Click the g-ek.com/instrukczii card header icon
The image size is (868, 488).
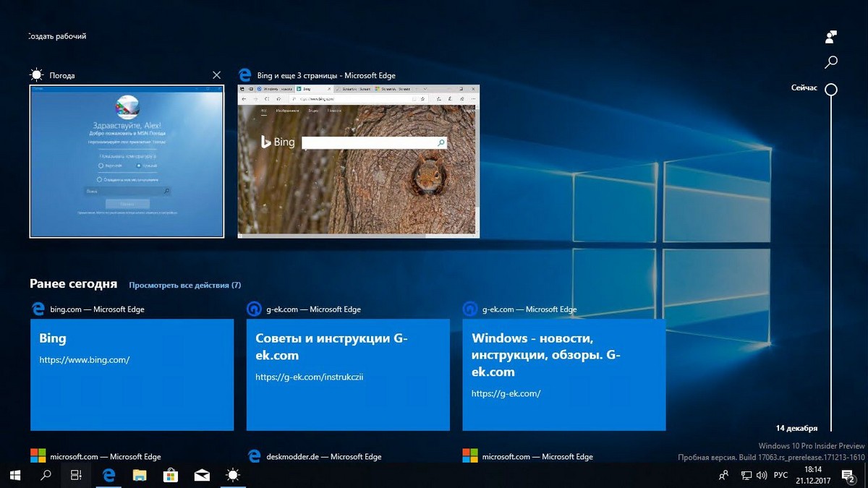coord(254,309)
